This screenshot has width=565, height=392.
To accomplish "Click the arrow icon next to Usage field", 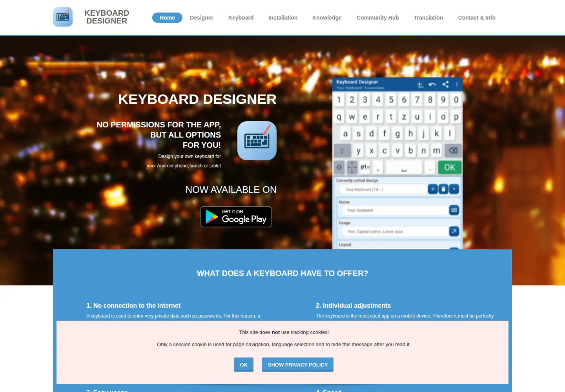I will click(454, 231).
